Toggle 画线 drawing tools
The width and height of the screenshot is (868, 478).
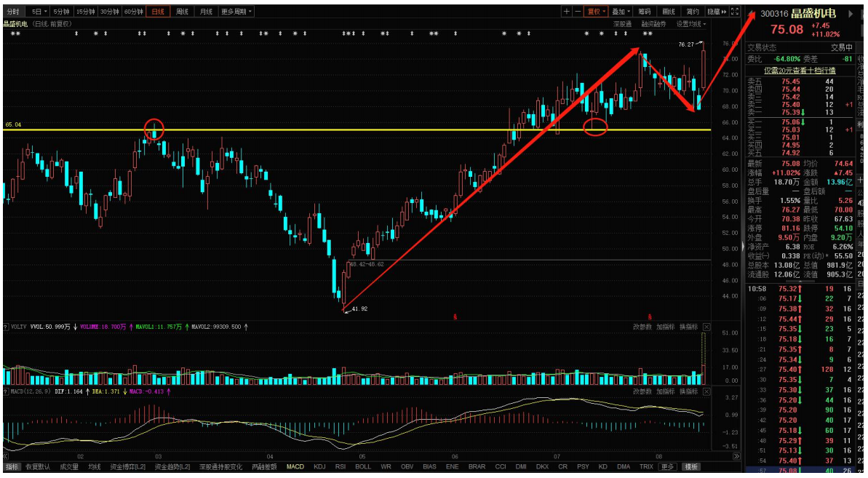(x=669, y=12)
